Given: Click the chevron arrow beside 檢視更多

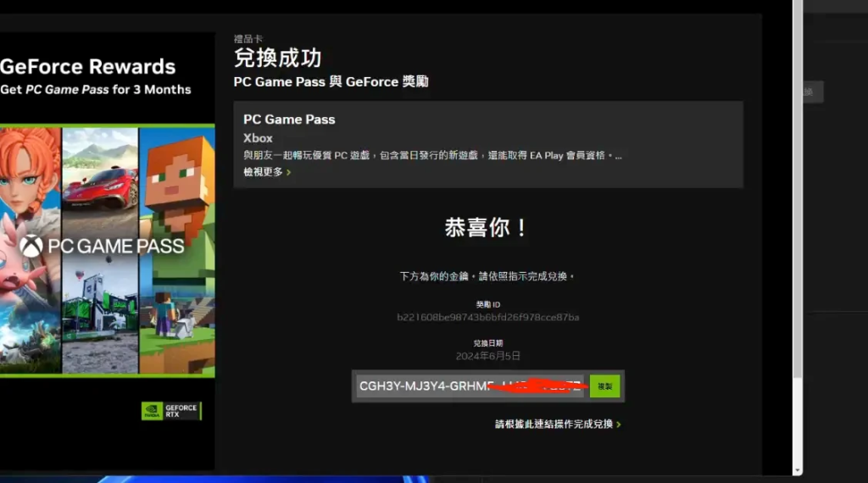Looking at the screenshot, I should 288,173.
